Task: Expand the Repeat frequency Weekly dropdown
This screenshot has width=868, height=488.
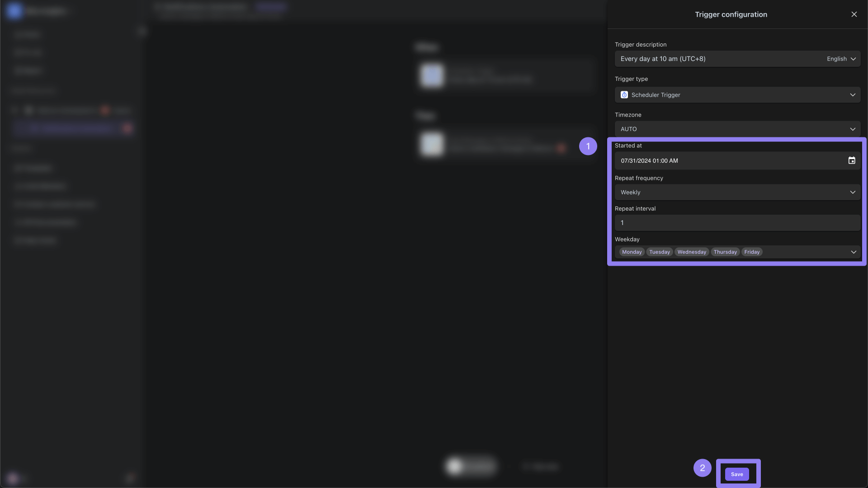Action: (737, 192)
